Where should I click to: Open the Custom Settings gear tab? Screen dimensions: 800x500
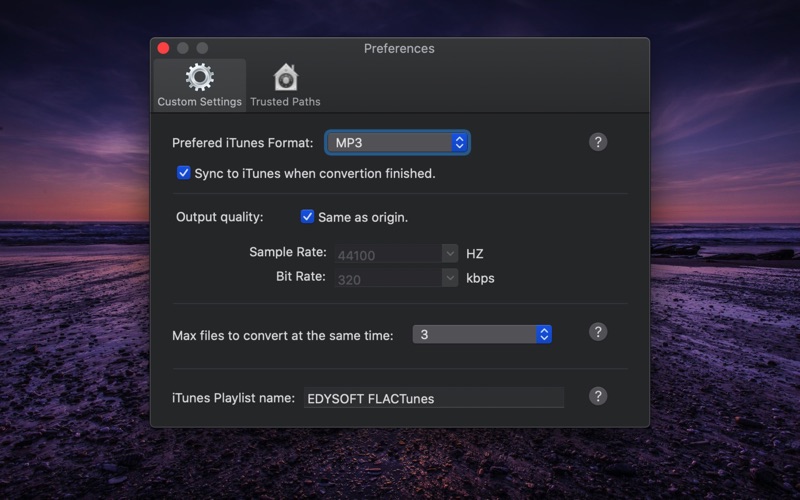[x=199, y=85]
